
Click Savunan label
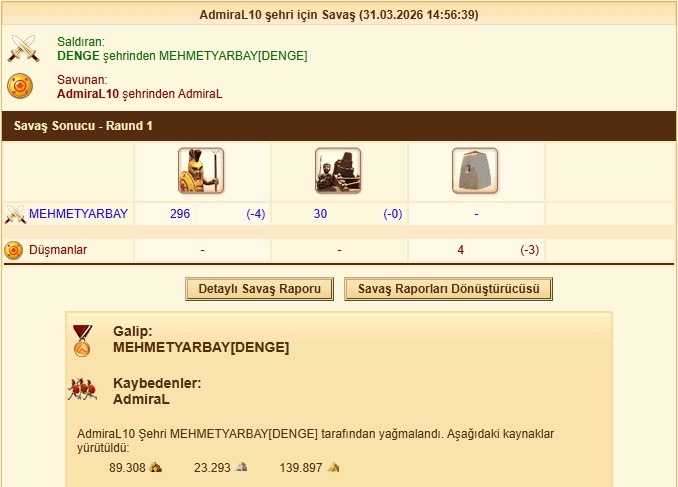click(82, 80)
